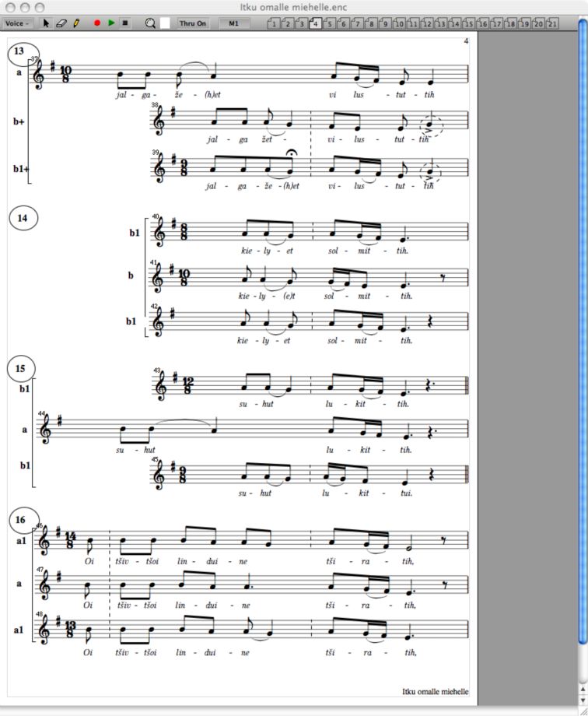This screenshot has width=588, height=716.
Task: Click the 10/8 time signature in measure 37
Action: click(x=66, y=75)
